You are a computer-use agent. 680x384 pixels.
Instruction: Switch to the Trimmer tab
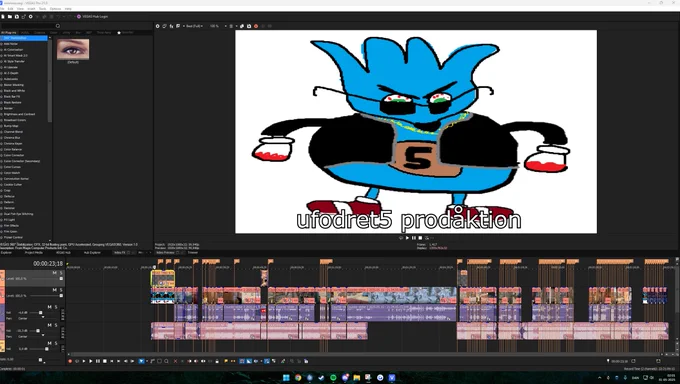click(193, 253)
